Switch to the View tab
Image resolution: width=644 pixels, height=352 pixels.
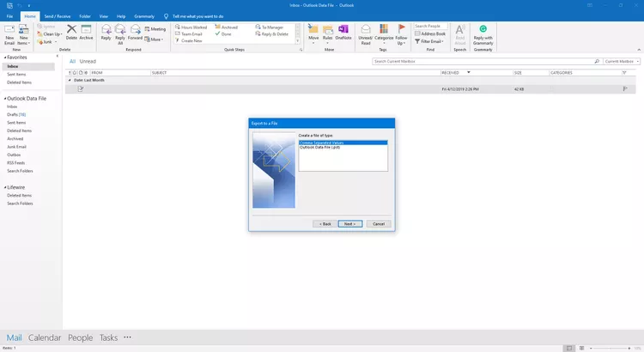tap(104, 16)
